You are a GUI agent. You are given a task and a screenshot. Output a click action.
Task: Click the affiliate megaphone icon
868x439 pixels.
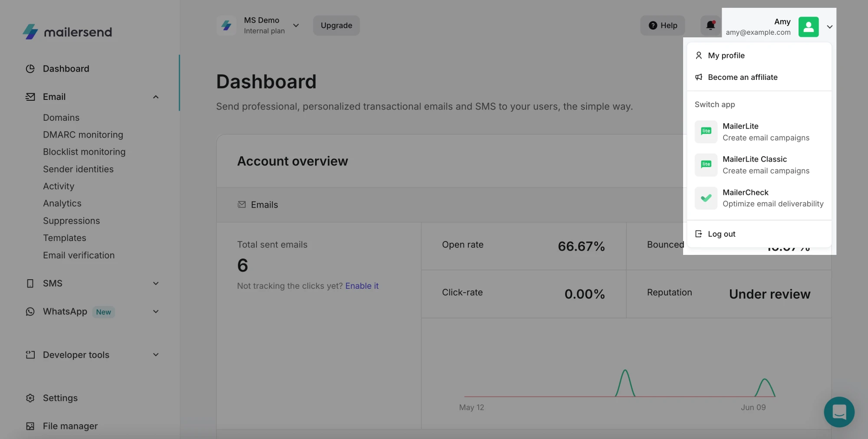click(x=699, y=77)
